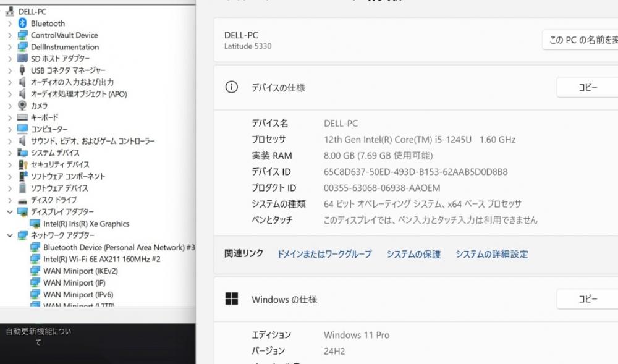The width and height of the screenshot is (618, 364).
Task: Click the Intel(R) Wi-Fi 6E AX211 icon
Action: click(35, 259)
